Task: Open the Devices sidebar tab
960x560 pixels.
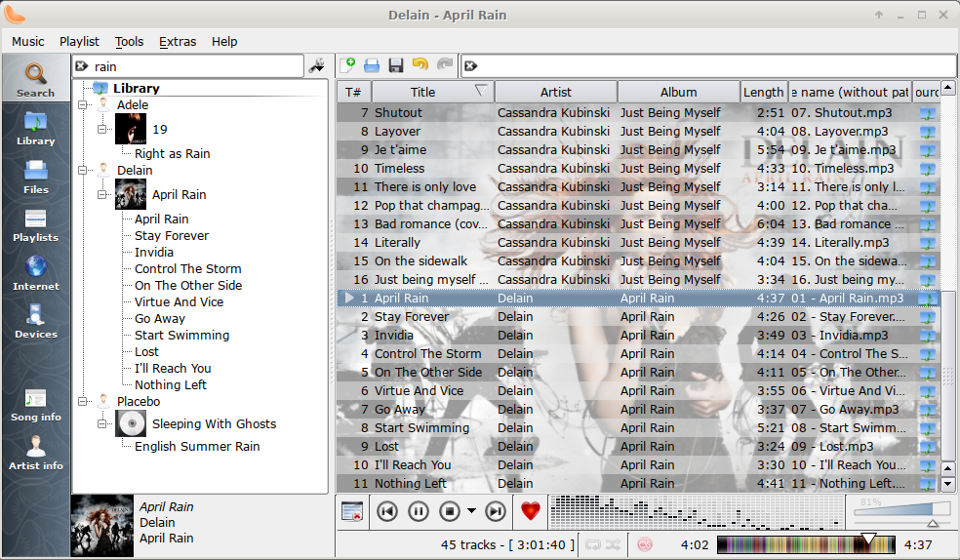Action: 35,322
